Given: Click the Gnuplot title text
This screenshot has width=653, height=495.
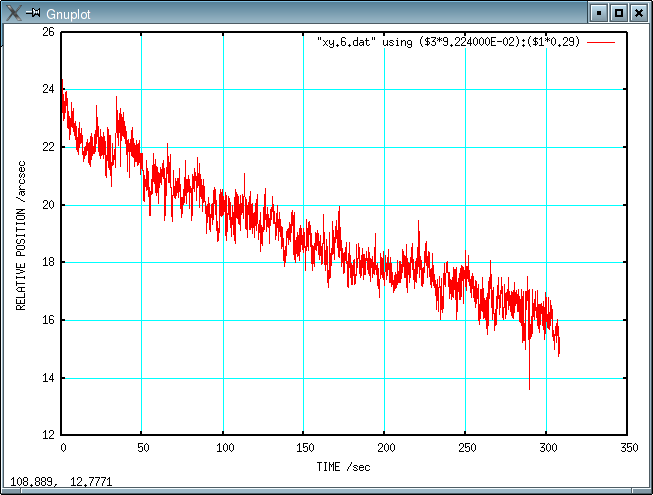Looking at the screenshot, I should click(68, 15).
